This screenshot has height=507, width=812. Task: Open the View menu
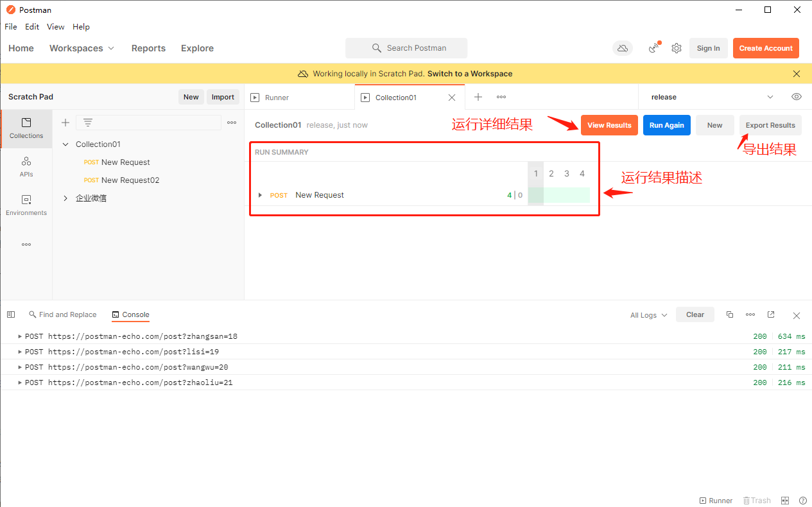[x=56, y=27]
